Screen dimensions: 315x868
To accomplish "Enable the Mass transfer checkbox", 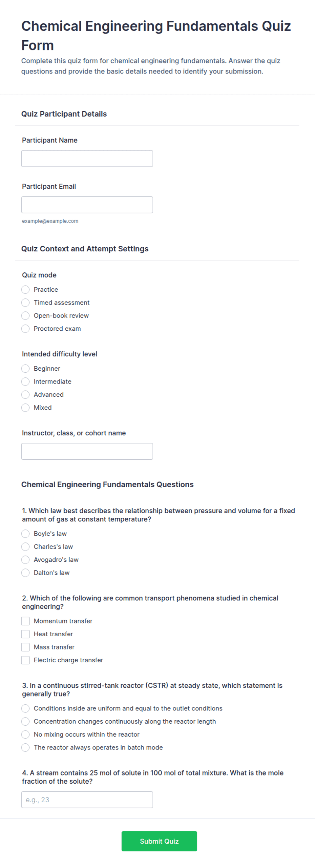I will click(25, 647).
